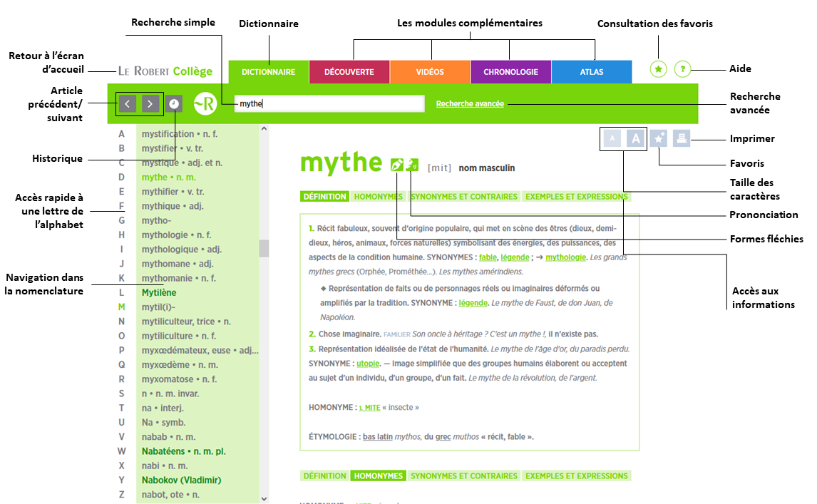
Task: Increase text size with large A
Action: [635, 138]
